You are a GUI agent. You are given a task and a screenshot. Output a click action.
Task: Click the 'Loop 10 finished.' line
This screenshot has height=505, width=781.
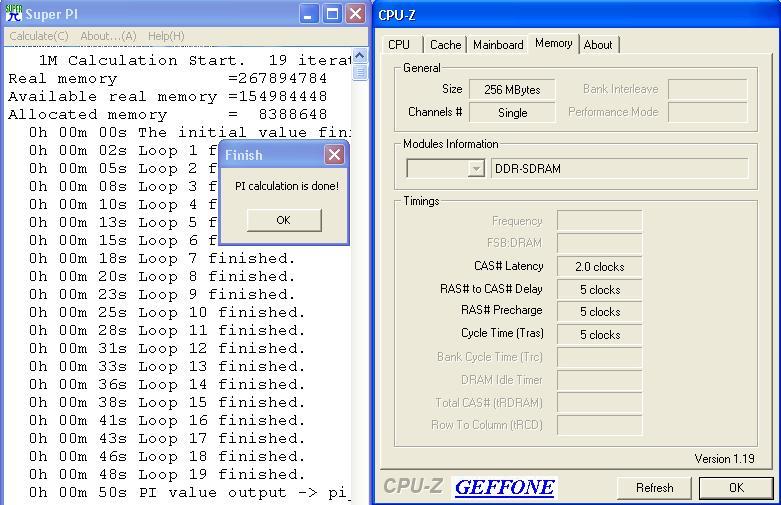167,312
